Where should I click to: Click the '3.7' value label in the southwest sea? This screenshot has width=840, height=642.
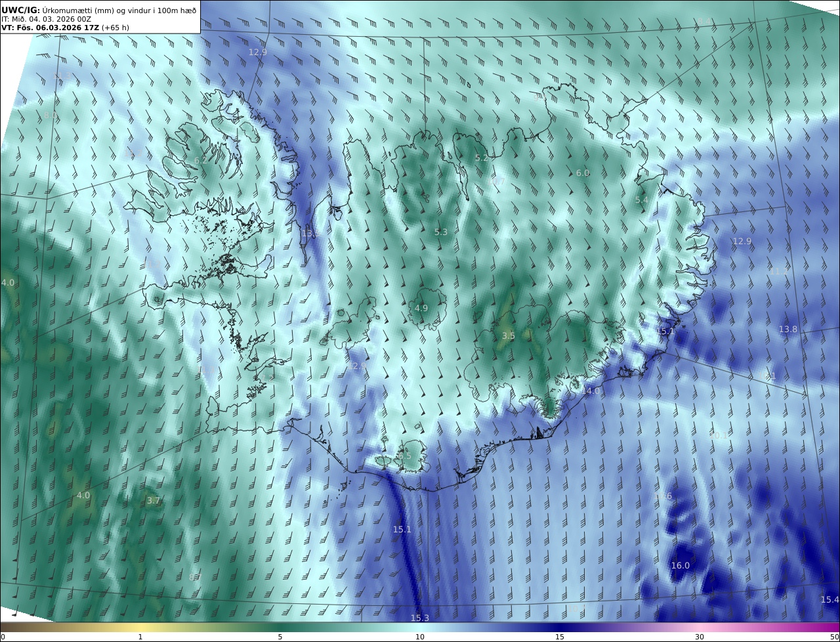point(154,501)
